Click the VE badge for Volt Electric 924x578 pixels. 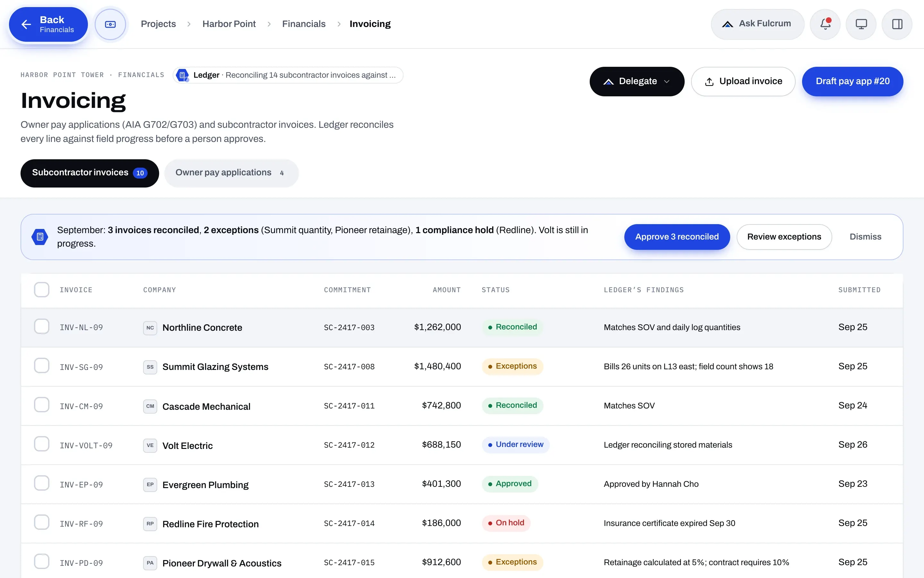[x=150, y=445]
